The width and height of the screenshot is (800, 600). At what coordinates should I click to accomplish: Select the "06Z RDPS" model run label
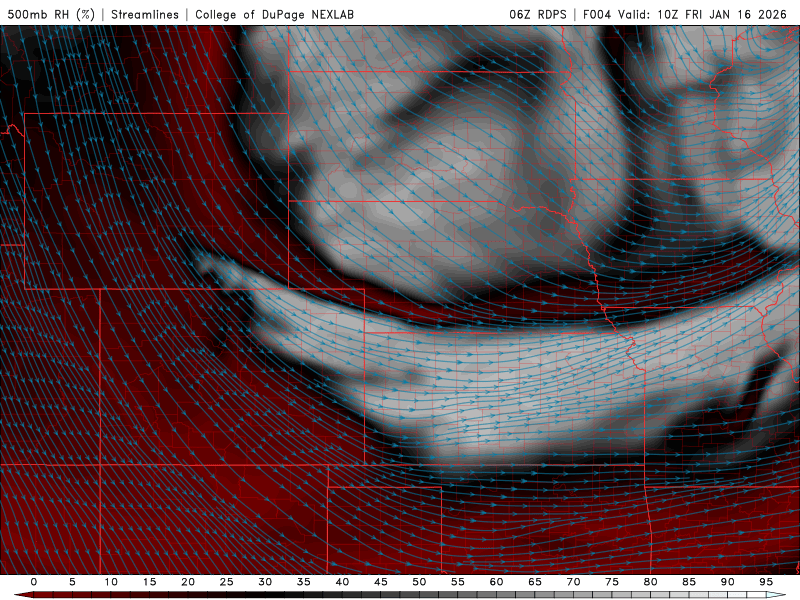click(538, 14)
